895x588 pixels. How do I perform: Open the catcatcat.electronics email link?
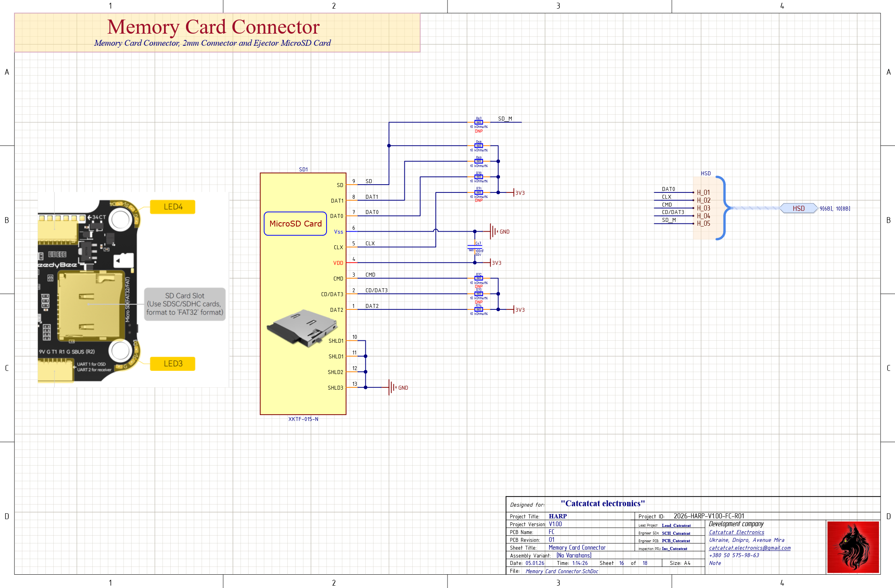[x=749, y=548]
